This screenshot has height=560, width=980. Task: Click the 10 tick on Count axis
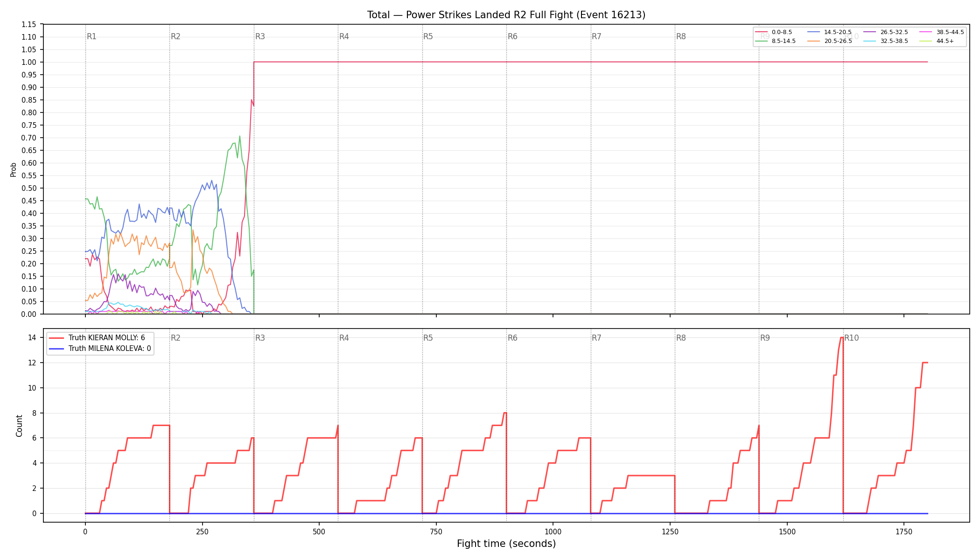32,388
